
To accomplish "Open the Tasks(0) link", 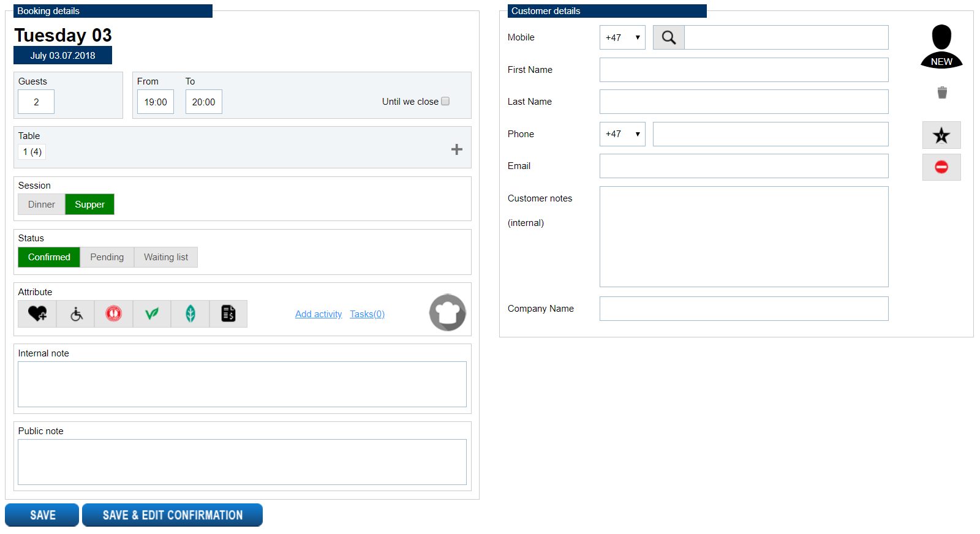I will [x=367, y=314].
